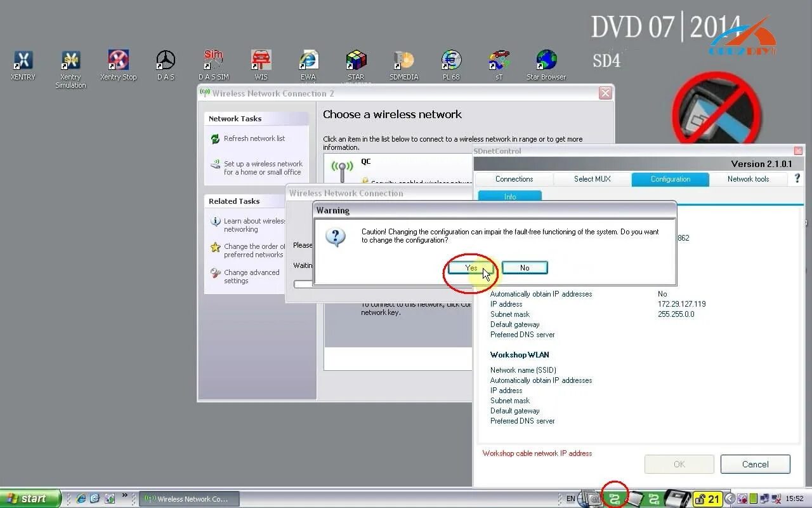The image size is (812, 508).
Task: Click the Workshop WLAN heading
Action: [520, 355]
